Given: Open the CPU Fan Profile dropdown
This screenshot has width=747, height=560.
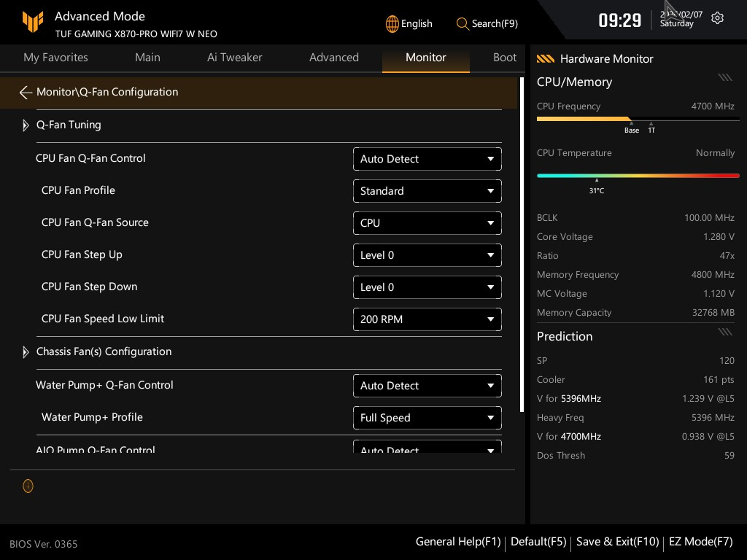Looking at the screenshot, I should [427, 191].
